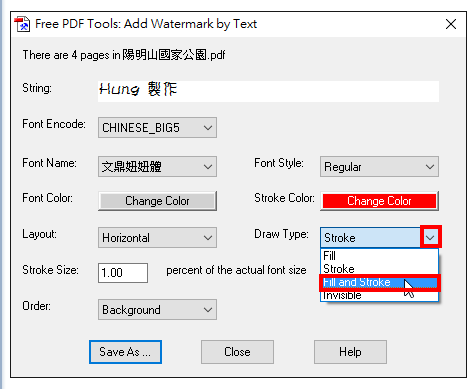The height and width of the screenshot is (389, 476).
Task: Click the red Stroke Color swatch button
Action: click(x=379, y=201)
